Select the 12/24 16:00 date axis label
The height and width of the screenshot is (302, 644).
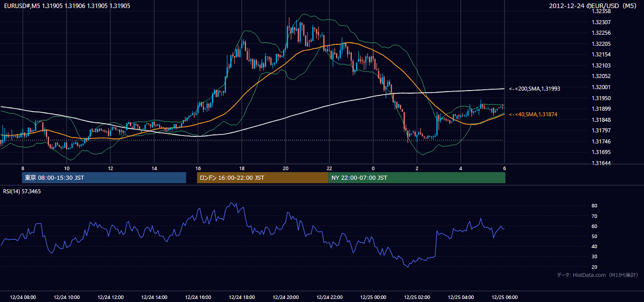pyautogui.click(x=198, y=297)
